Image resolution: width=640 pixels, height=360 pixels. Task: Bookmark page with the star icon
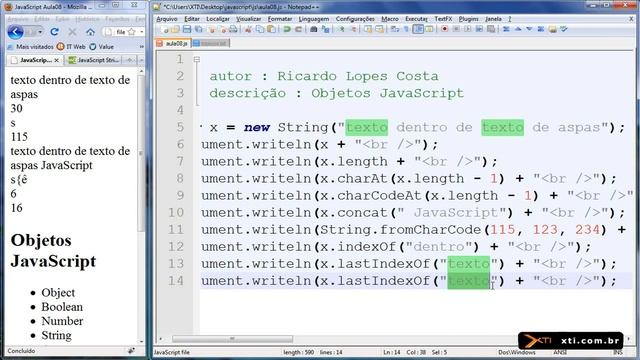point(131,32)
